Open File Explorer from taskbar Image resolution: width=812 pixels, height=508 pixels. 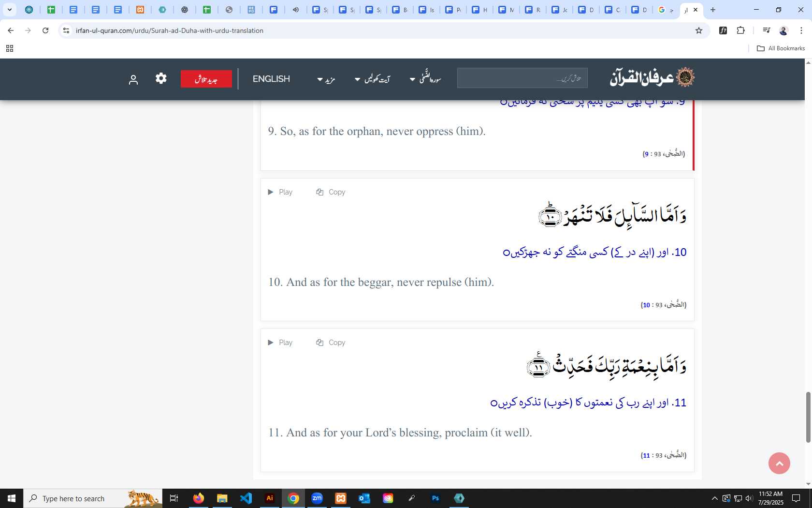click(x=222, y=498)
